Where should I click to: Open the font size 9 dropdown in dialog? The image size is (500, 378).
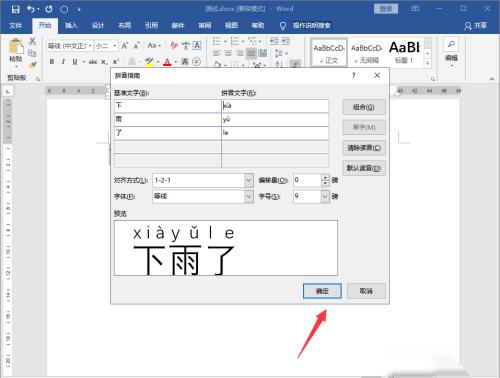325,196
